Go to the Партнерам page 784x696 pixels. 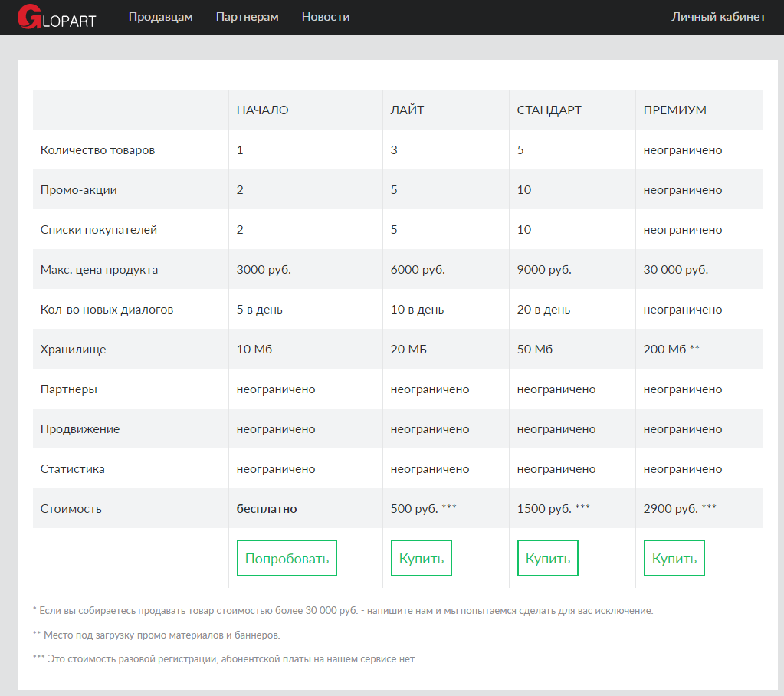tap(247, 17)
